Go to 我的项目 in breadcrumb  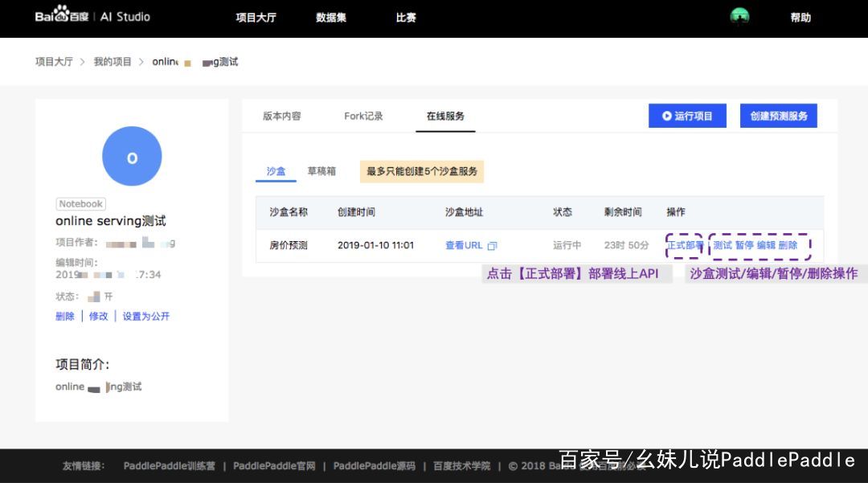tap(113, 62)
